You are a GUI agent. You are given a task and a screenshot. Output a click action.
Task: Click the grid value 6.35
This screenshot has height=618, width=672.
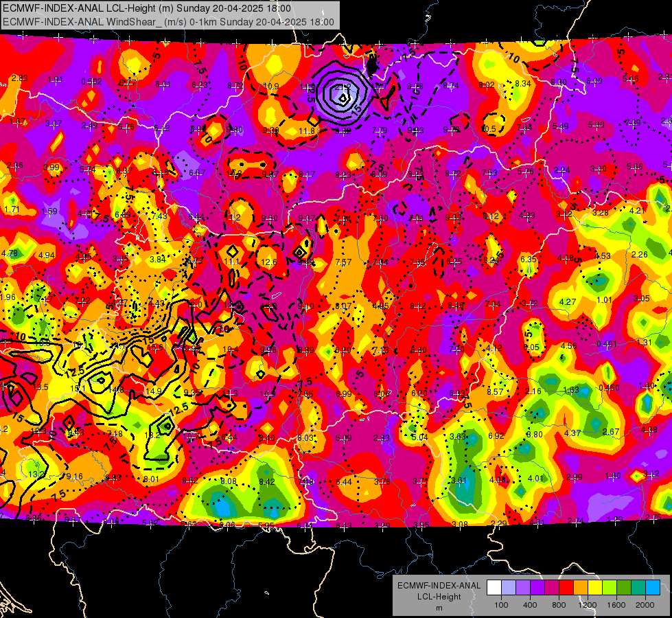click(529, 259)
